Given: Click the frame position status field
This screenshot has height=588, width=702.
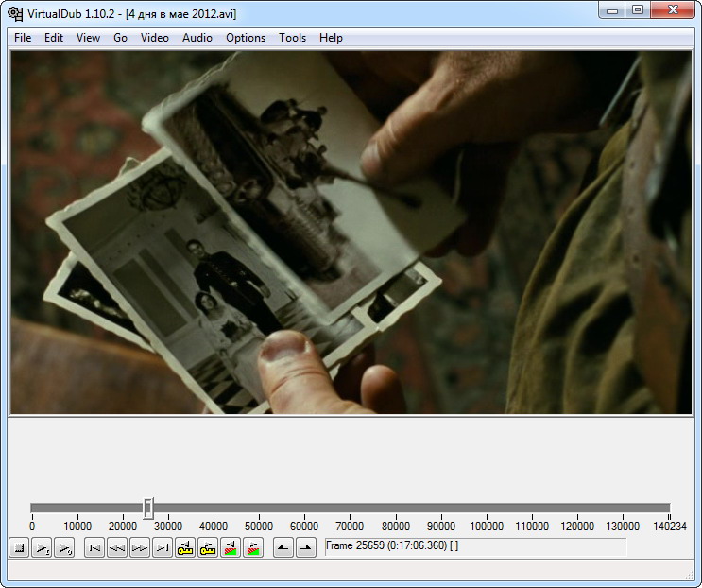Looking at the screenshot, I should [x=474, y=546].
